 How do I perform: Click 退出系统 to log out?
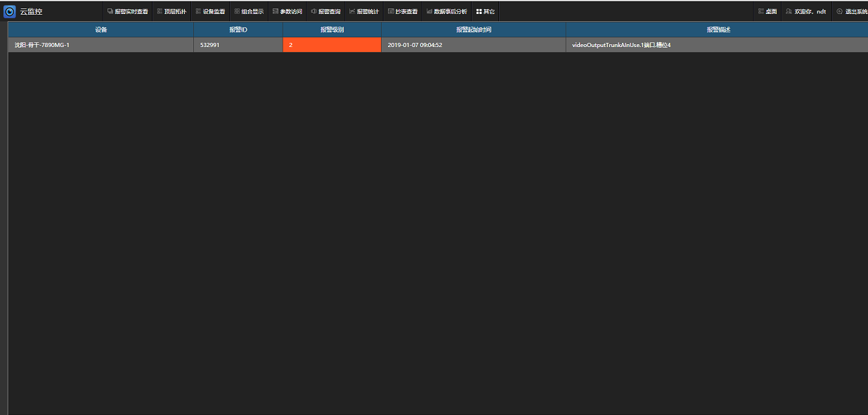pos(851,11)
